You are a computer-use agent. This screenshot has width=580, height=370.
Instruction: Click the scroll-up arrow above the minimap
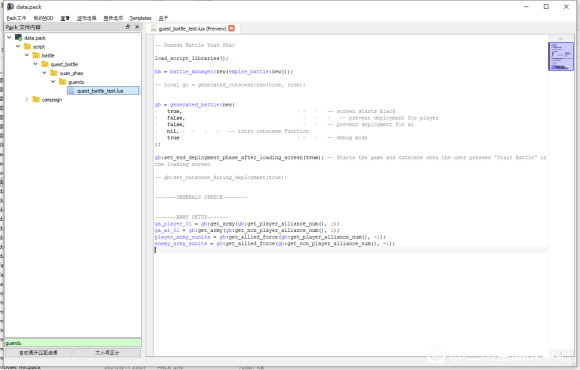[x=561, y=38]
